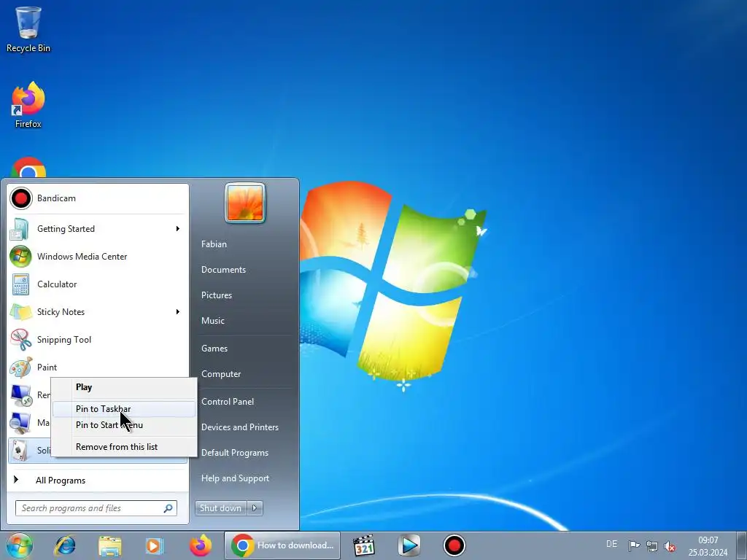Open Calculator from Start menu

pyautogui.click(x=97, y=284)
